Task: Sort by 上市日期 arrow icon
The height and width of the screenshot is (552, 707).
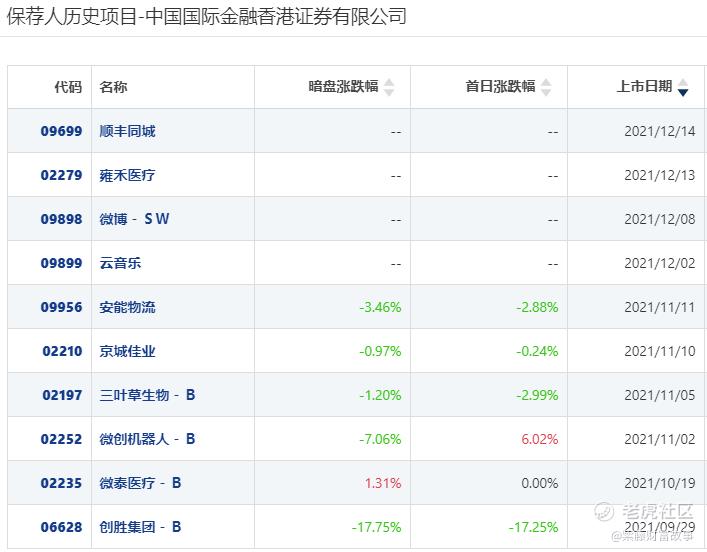Action: (x=683, y=87)
